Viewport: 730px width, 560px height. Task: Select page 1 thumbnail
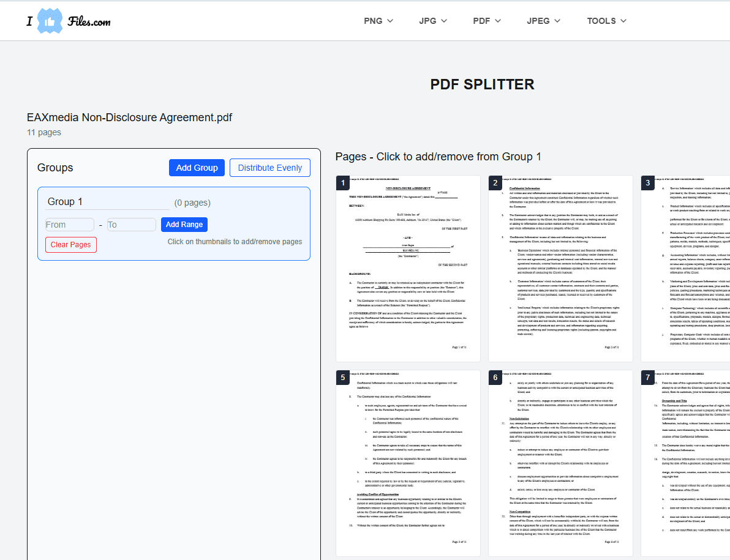click(408, 269)
